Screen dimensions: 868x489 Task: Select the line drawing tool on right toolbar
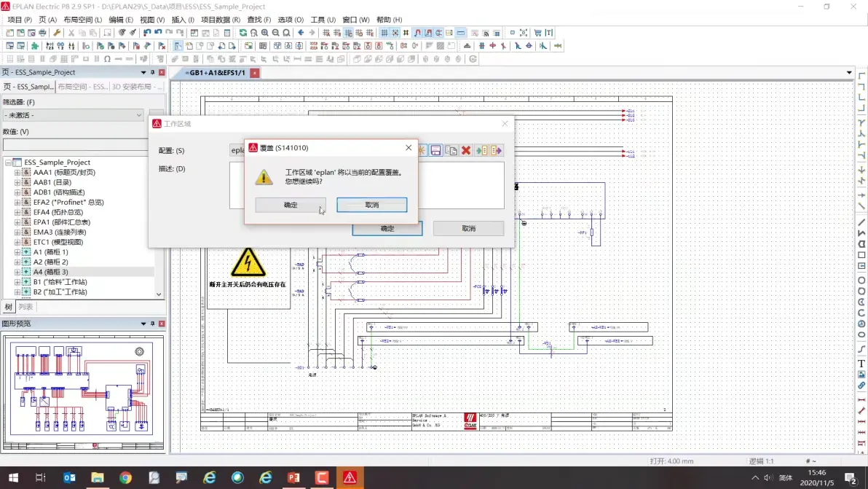[861, 222]
